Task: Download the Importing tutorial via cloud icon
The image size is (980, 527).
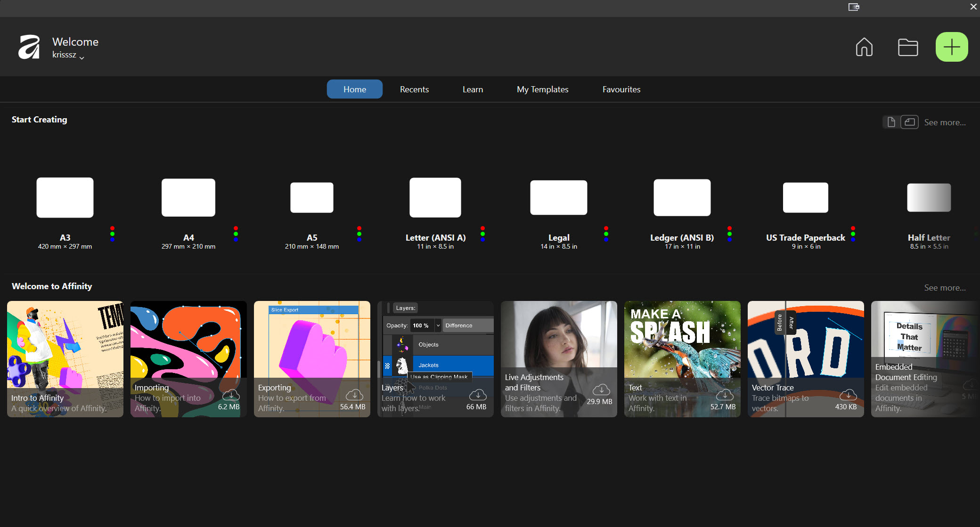Action: click(231, 395)
